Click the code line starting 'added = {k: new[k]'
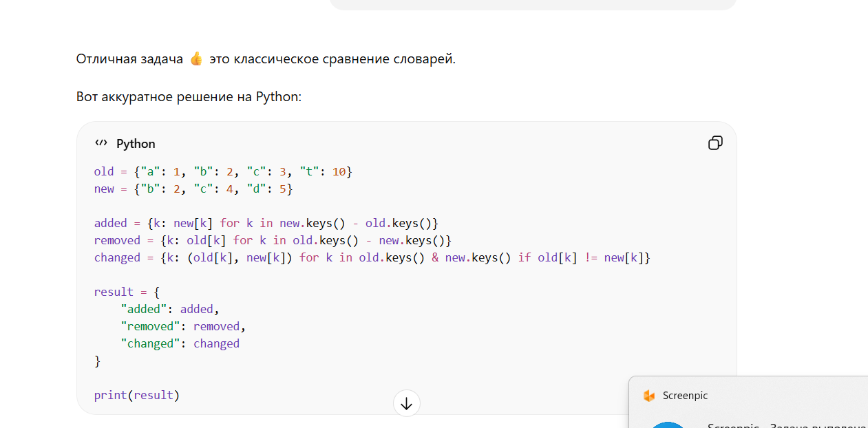This screenshot has height=428, width=868. (x=266, y=223)
